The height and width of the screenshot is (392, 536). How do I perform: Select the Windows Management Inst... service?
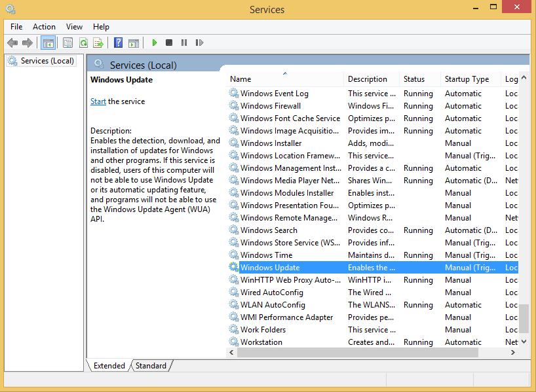pos(372,168)
